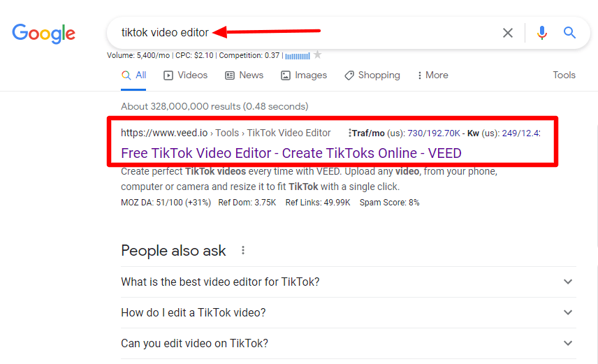Expand 'What is the best video editor for TikTok?'

pyautogui.click(x=348, y=282)
